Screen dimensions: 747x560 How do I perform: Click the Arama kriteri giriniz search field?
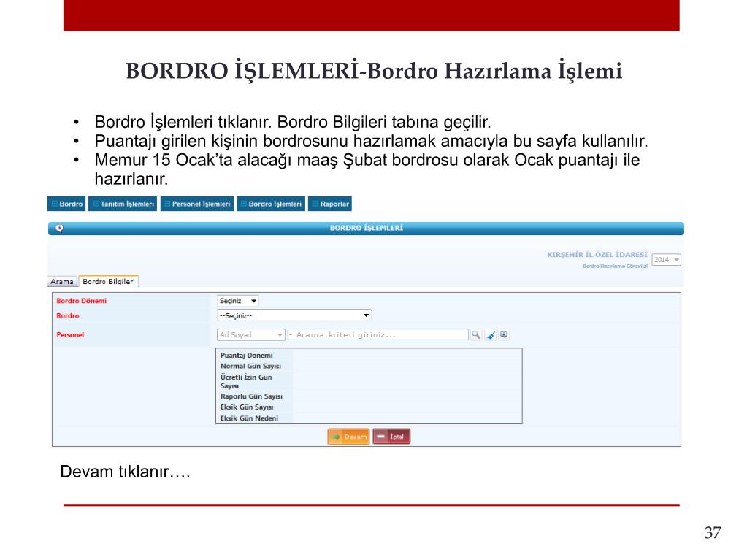[x=378, y=335]
